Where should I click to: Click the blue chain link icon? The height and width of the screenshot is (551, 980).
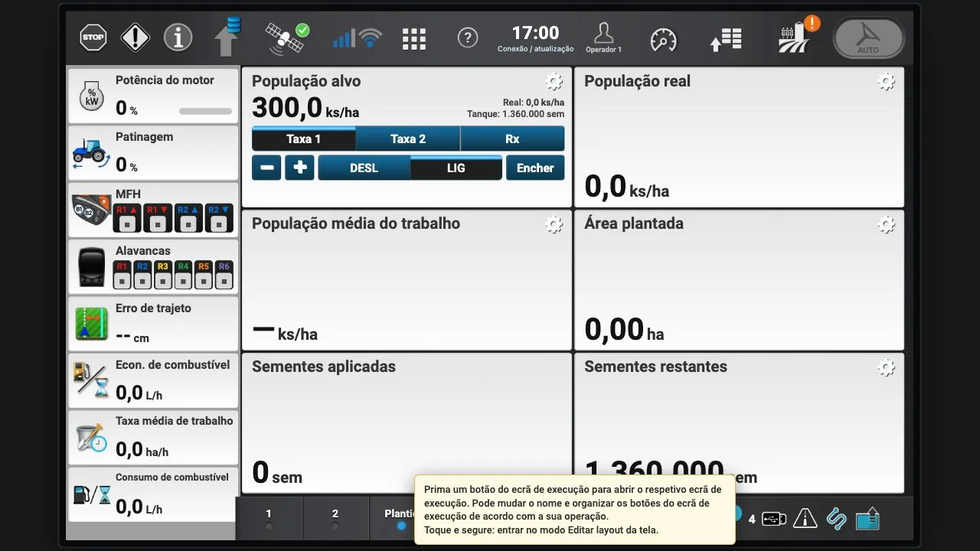tap(836, 519)
